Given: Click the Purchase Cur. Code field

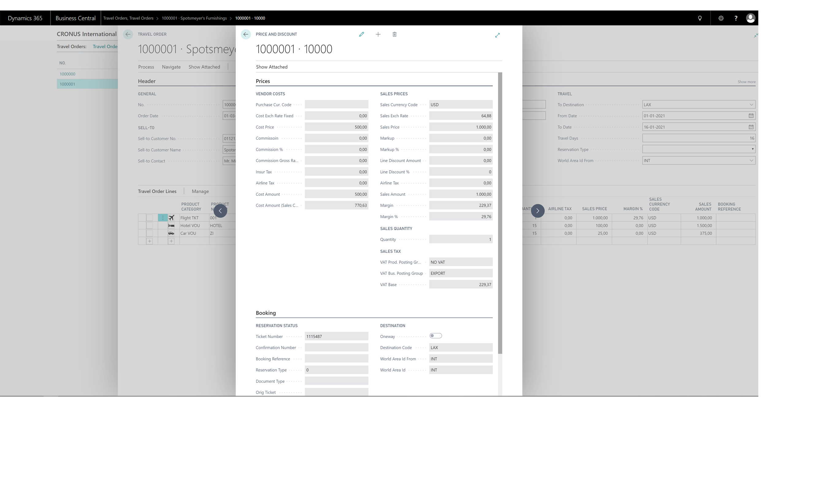Looking at the screenshot, I should click(x=336, y=104).
